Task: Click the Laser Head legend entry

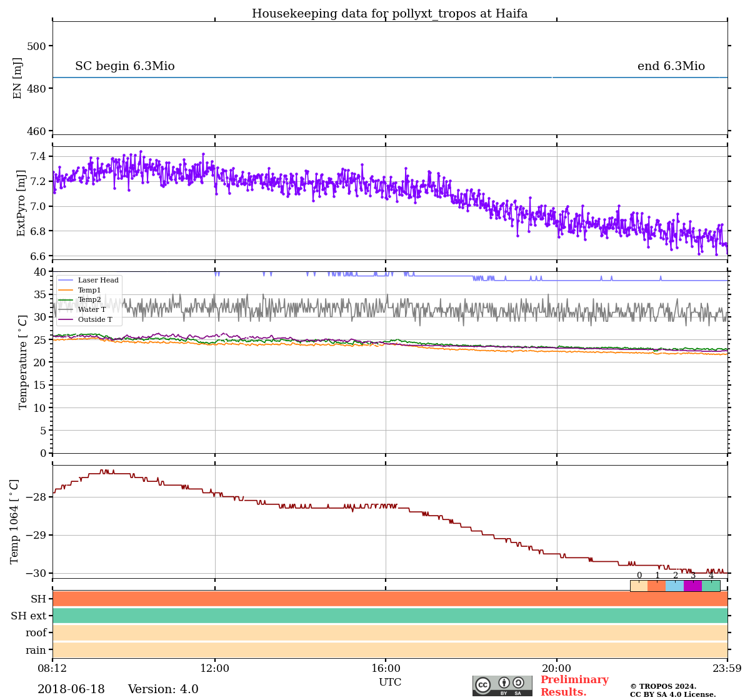Action: click(97, 281)
